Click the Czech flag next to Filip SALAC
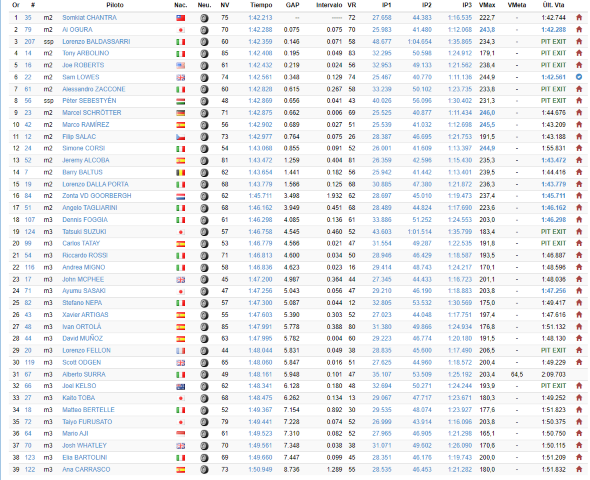 (181, 137)
